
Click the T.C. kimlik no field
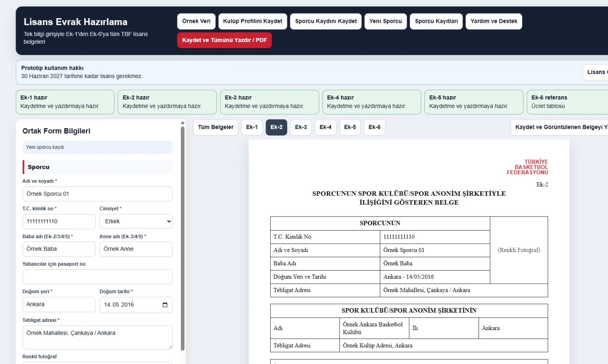pos(59,222)
